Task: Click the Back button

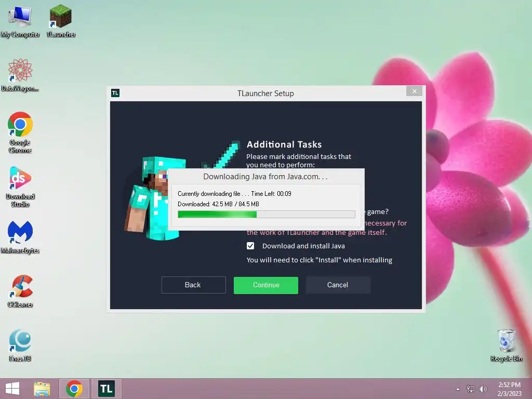Action: coord(193,285)
